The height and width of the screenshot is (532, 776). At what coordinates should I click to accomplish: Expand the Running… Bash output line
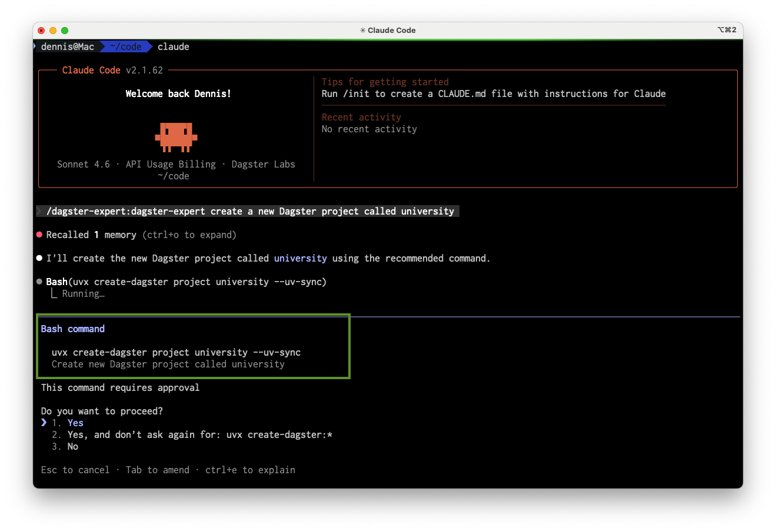(83, 293)
